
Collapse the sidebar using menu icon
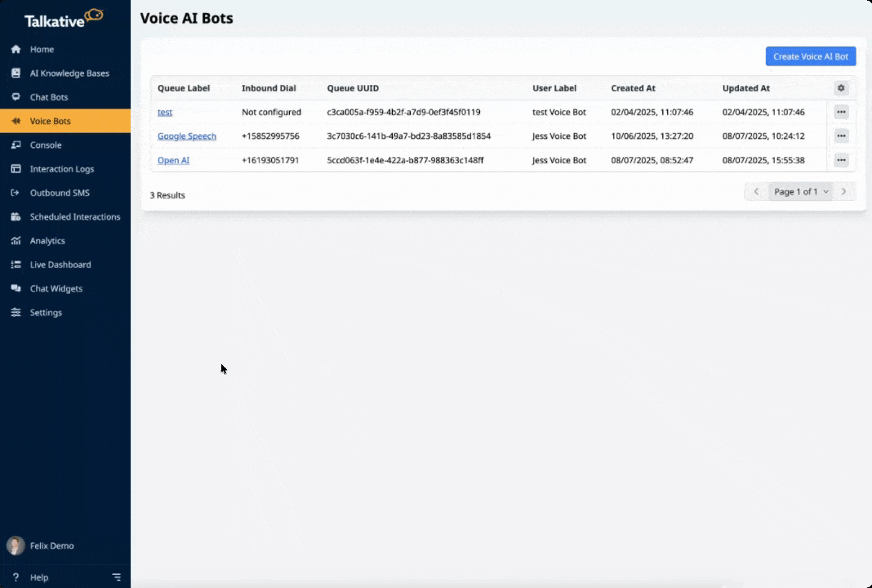tap(117, 577)
